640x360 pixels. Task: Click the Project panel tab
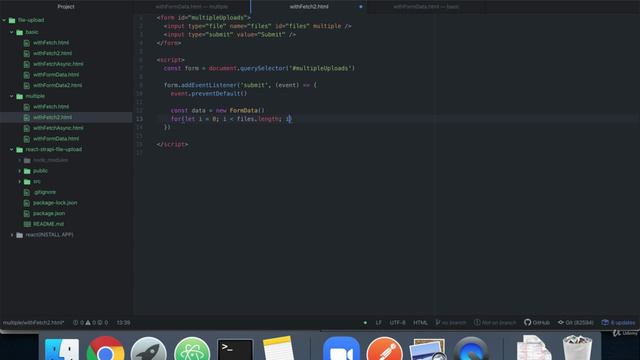[x=66, y=7]
